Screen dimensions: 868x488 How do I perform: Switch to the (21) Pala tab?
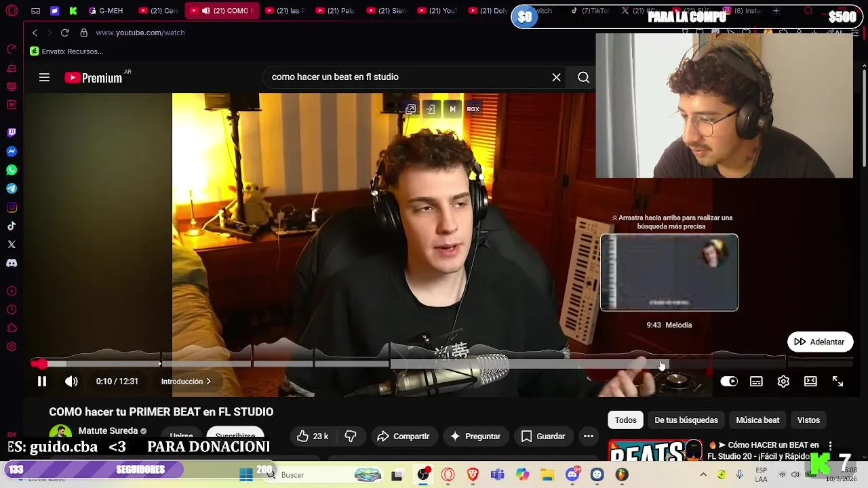(336, 11)
